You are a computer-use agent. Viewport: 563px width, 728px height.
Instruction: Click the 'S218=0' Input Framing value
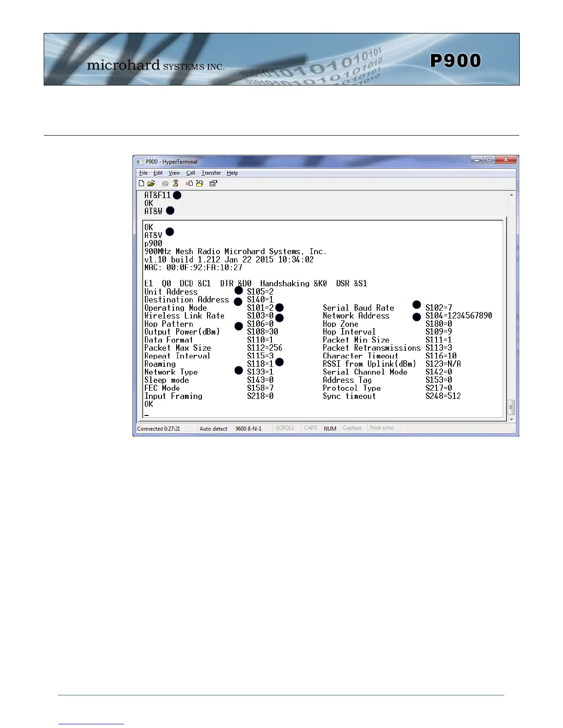pyautogui.click(x=260, y=396)
